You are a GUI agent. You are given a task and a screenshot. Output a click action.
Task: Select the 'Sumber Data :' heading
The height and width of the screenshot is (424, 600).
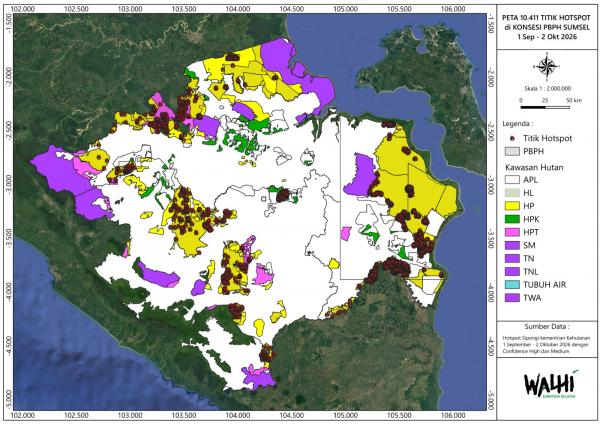(547, 326)
